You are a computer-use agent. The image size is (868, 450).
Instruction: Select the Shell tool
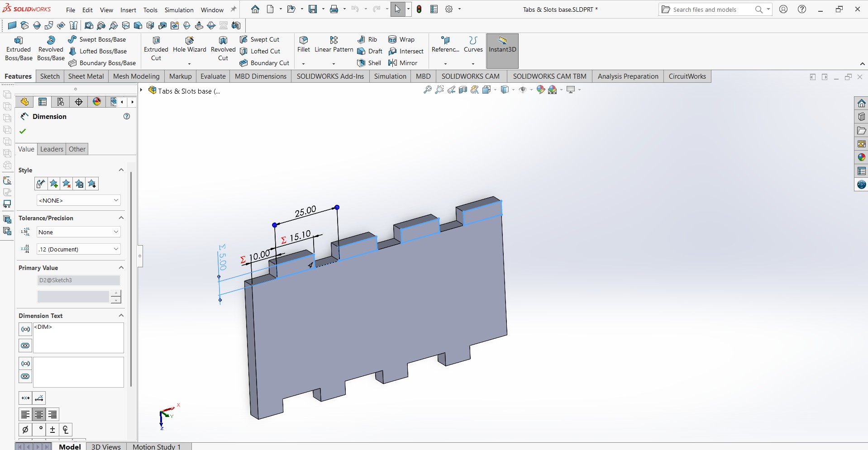pos(369,63)
